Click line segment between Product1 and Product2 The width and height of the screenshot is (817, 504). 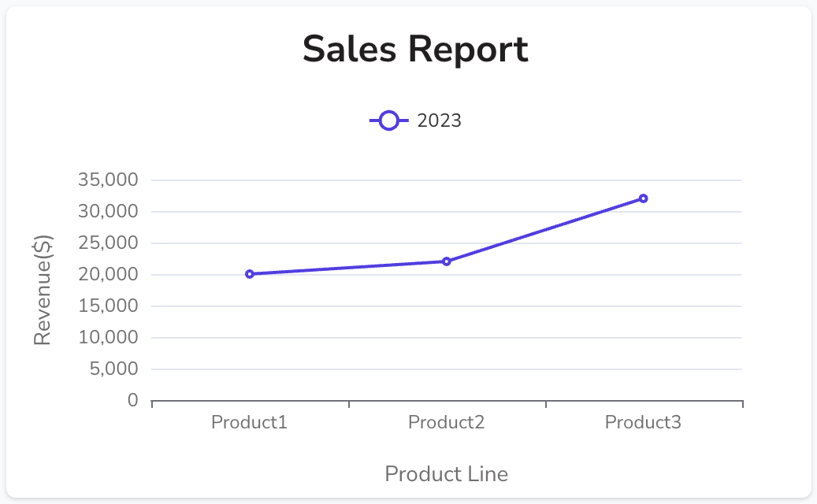pyautogui.click(x=348, y=268)
